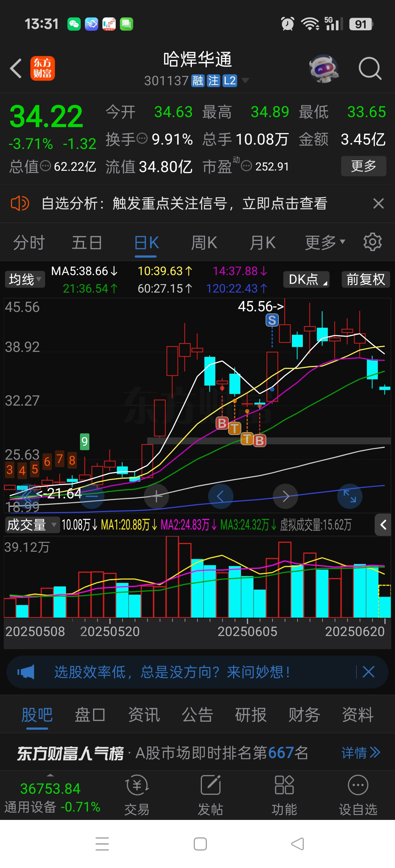Open the 股吧 tab
The width and height of the screenshot is (395, 868).
click(37, 715)
